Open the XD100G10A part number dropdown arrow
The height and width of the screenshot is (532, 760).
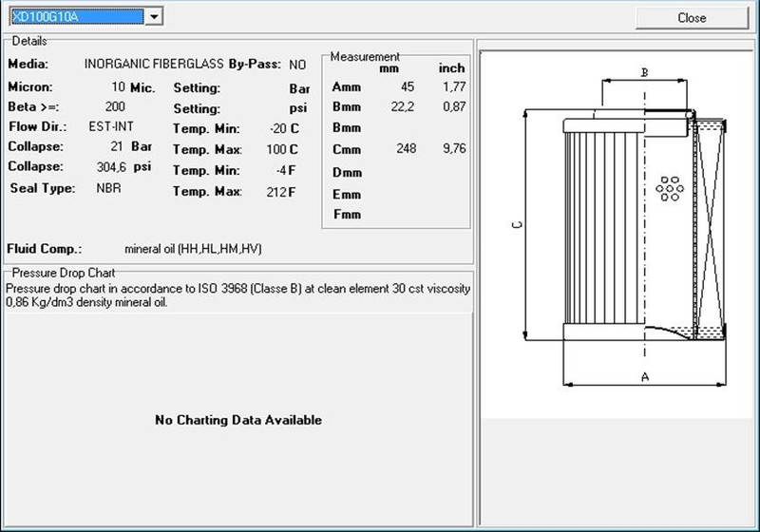coord(155,16)
